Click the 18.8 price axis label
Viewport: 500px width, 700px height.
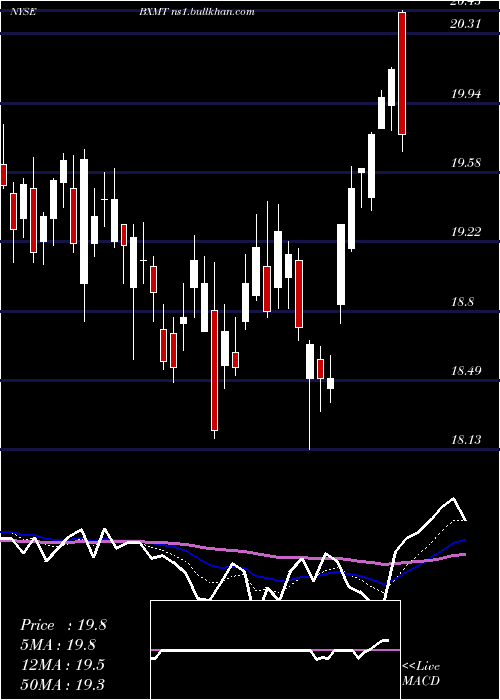click(462, 302)
